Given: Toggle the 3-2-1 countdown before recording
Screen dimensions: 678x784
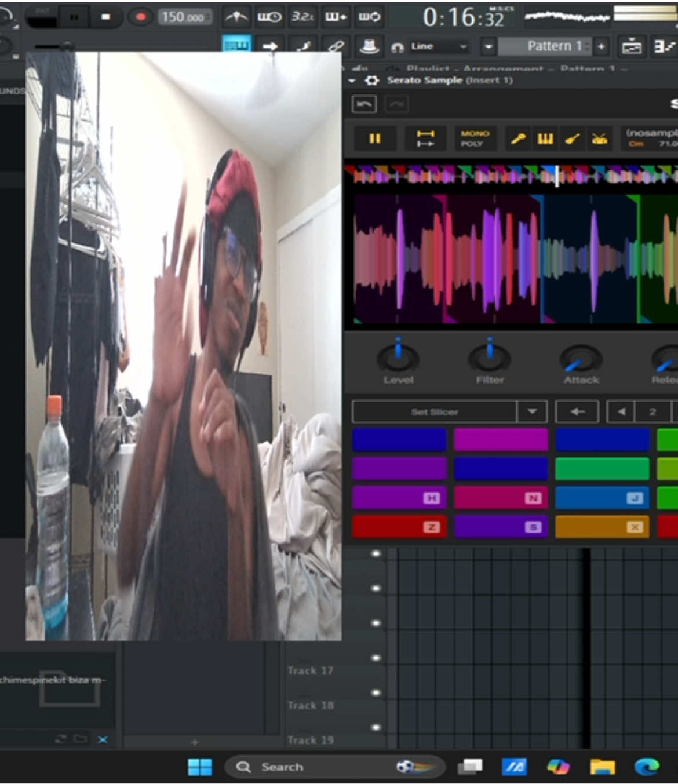Looking at the screenshot, I should [302, 17].
